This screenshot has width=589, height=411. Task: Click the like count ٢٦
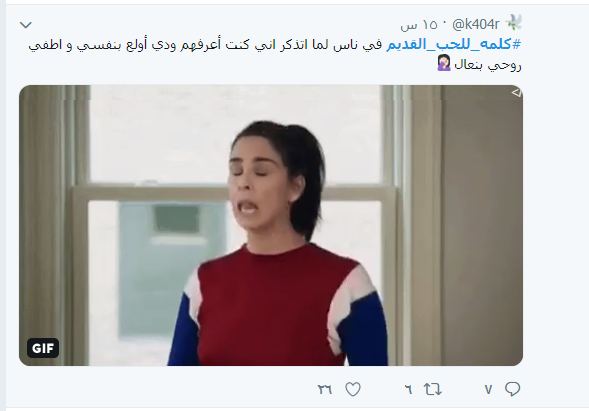[x=325, y=390]
